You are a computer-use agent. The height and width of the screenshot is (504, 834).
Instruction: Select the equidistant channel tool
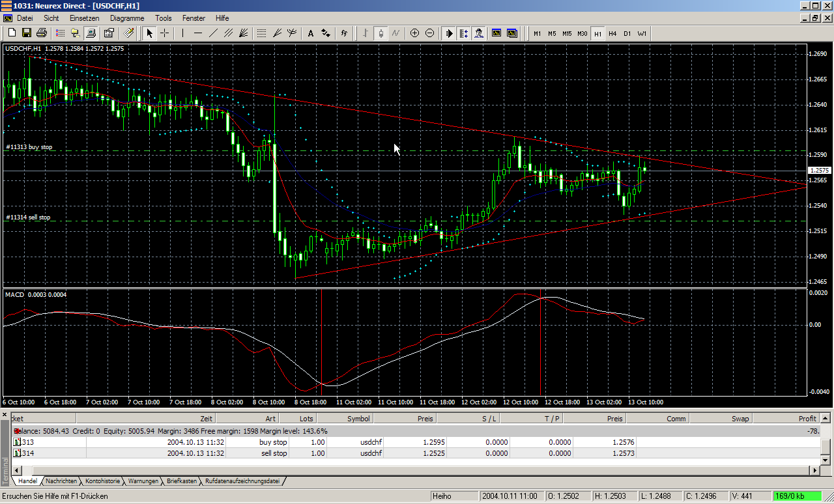pyautogui.click(x=228, y=33)
